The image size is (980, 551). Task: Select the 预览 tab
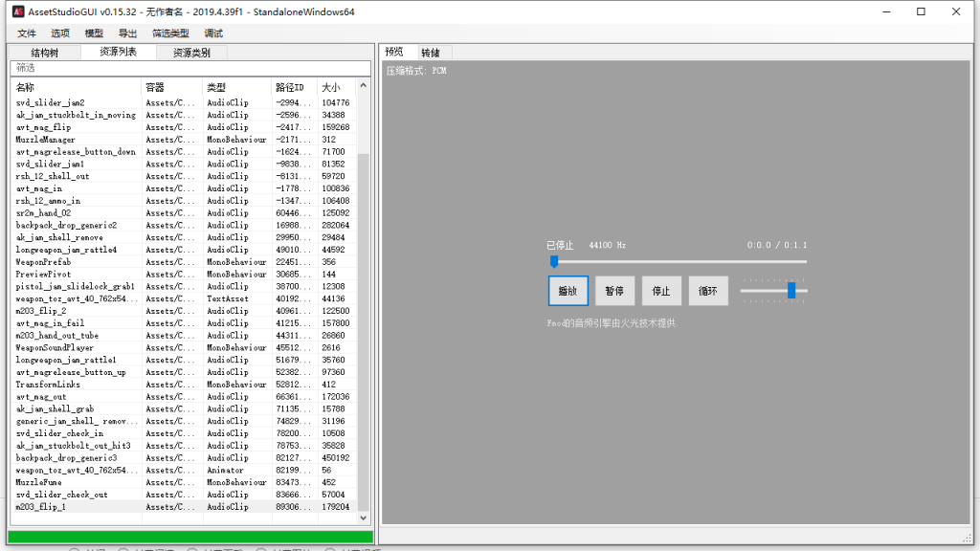(393, 52)
